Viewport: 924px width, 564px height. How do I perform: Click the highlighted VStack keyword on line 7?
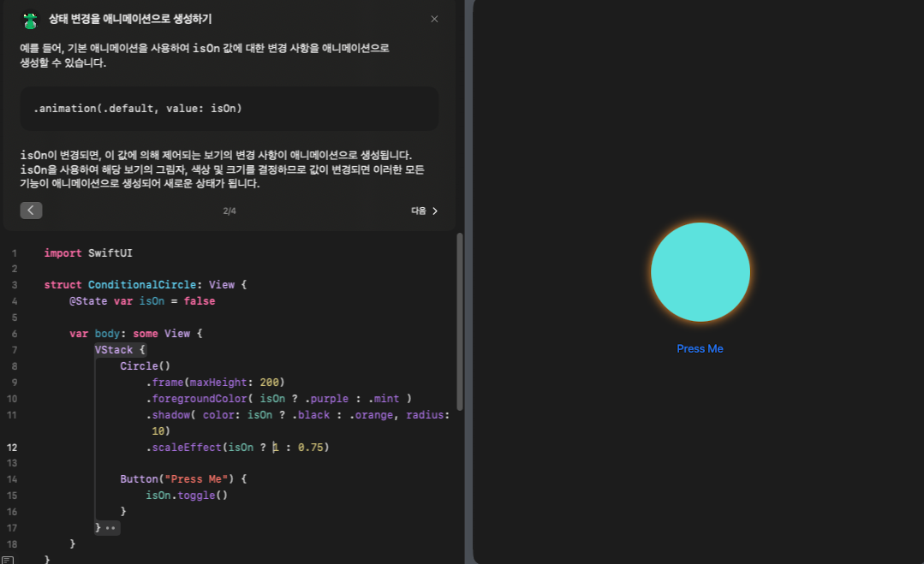click(114, 350)
